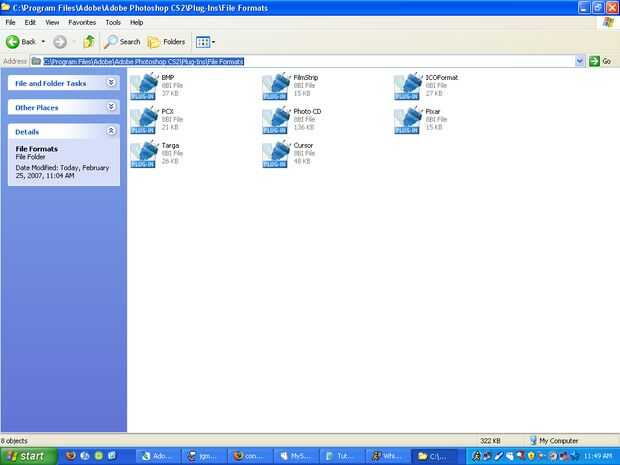Viewport: 620px width, 465px height.
Task: Open the Back history dropdown arrow
Action: coord(43,42)
